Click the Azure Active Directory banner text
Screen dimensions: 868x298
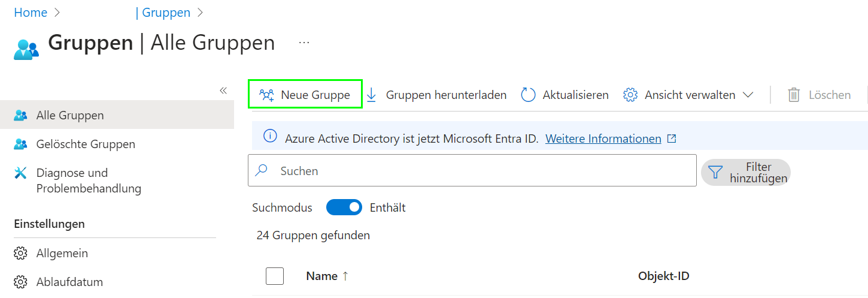(412, 139)
